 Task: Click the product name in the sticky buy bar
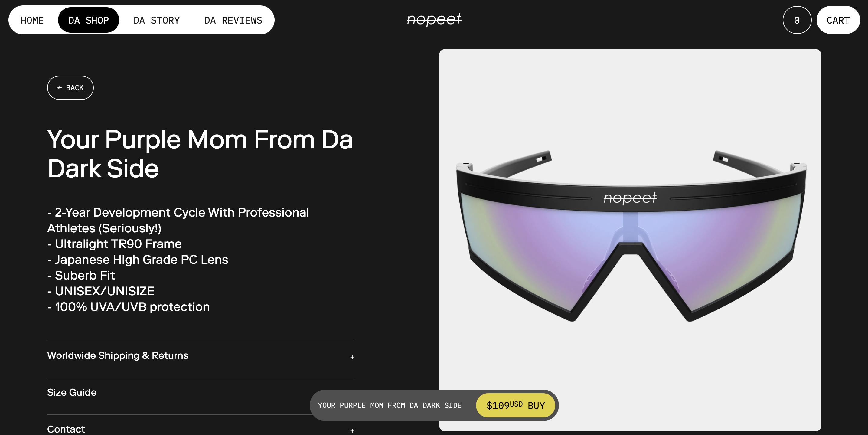[x=390, y=405]
